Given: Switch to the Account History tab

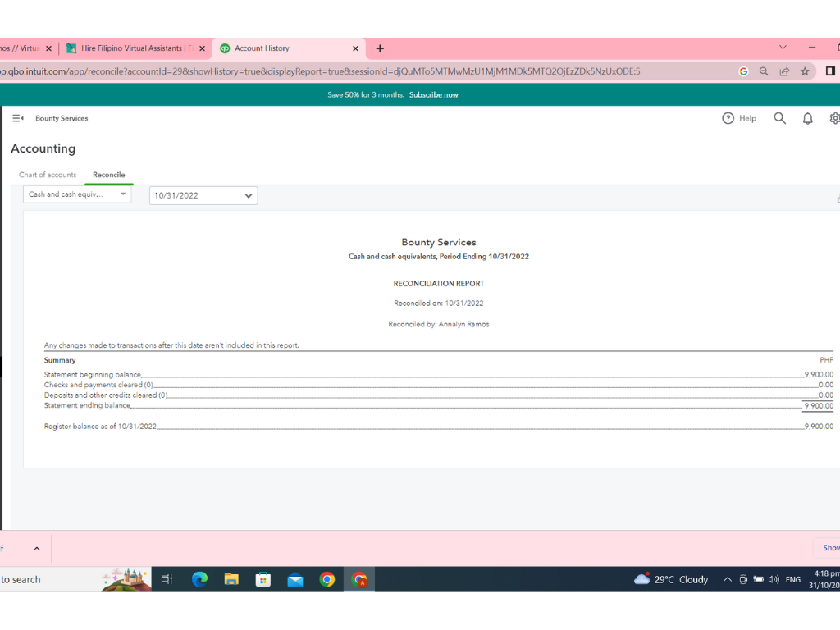Looking at the screenshot, I should click(289, 48).
